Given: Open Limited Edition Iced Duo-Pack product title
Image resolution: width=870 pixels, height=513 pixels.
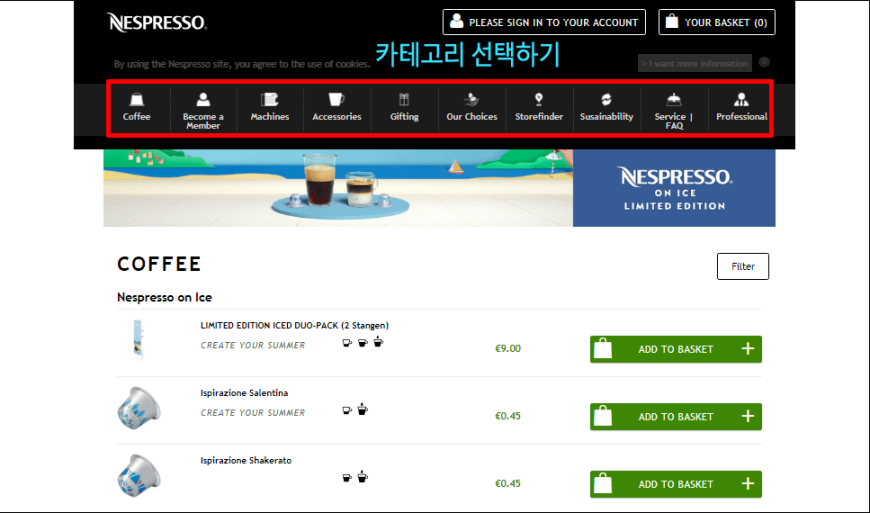Looking at the screenshot, I should tap(295, 326).
